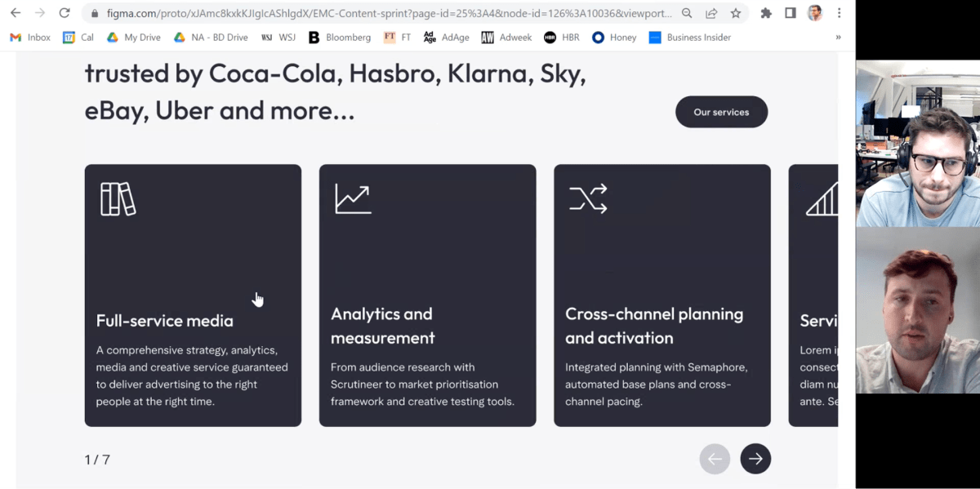This screenshot has width=980, height=489.
Task: Open the HBR bookmark
Action: pyautogui.click(x=562, y=38)
